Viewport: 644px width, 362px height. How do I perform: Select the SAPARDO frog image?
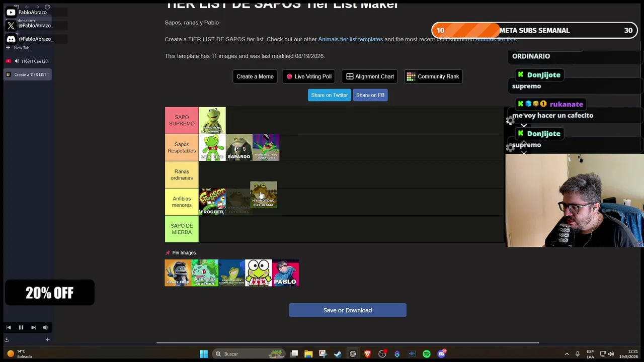point(239,147)
